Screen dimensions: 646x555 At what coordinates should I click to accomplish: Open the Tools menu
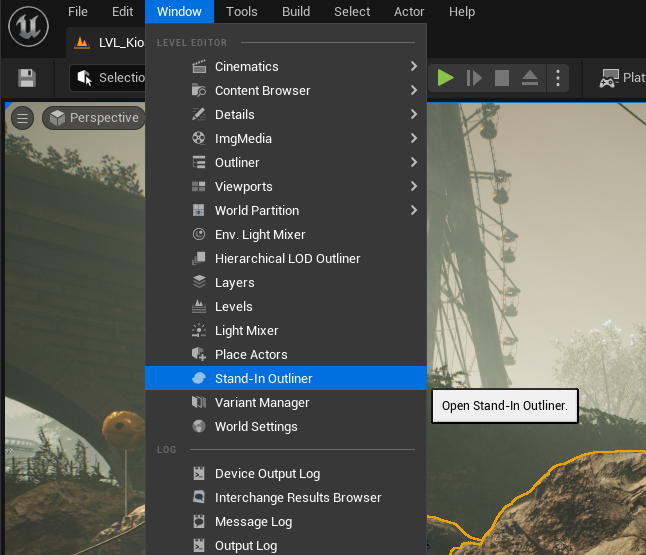click(241, 12)
